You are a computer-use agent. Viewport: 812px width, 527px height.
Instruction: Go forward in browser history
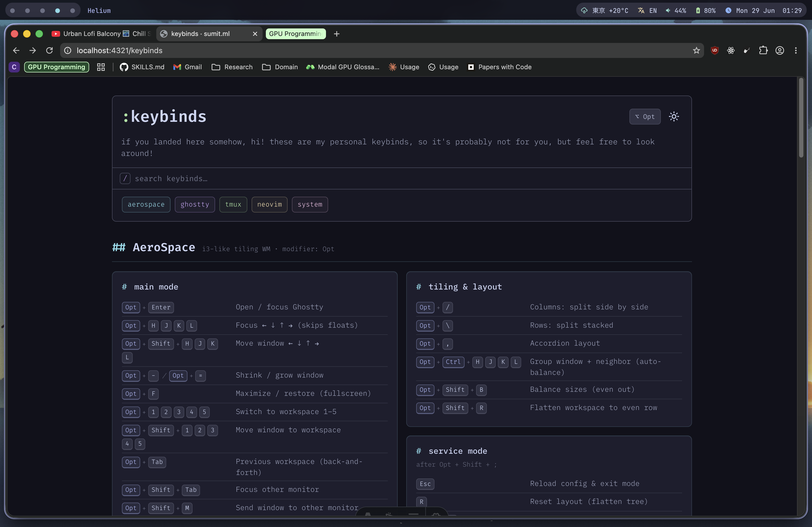click(33, 50)
